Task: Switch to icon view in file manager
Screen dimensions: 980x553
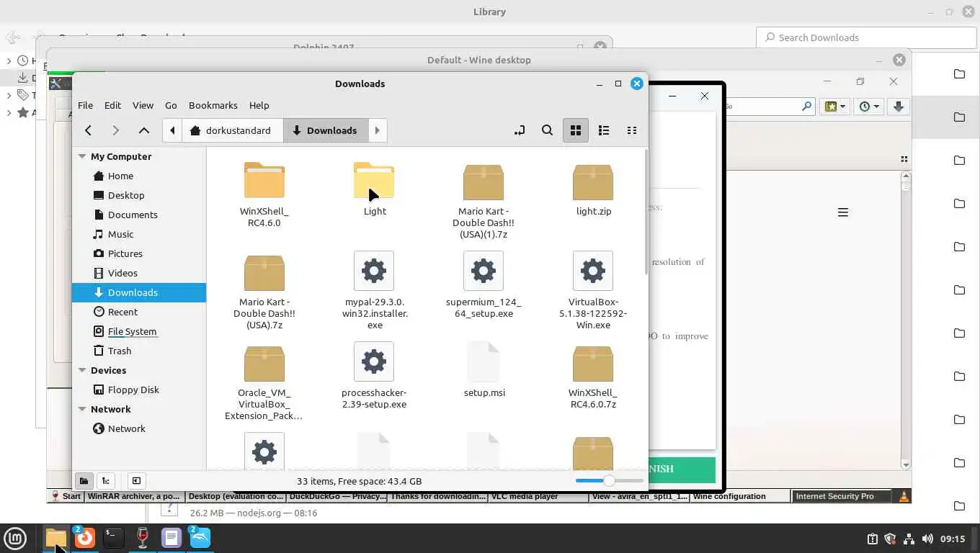Action: 575,130
